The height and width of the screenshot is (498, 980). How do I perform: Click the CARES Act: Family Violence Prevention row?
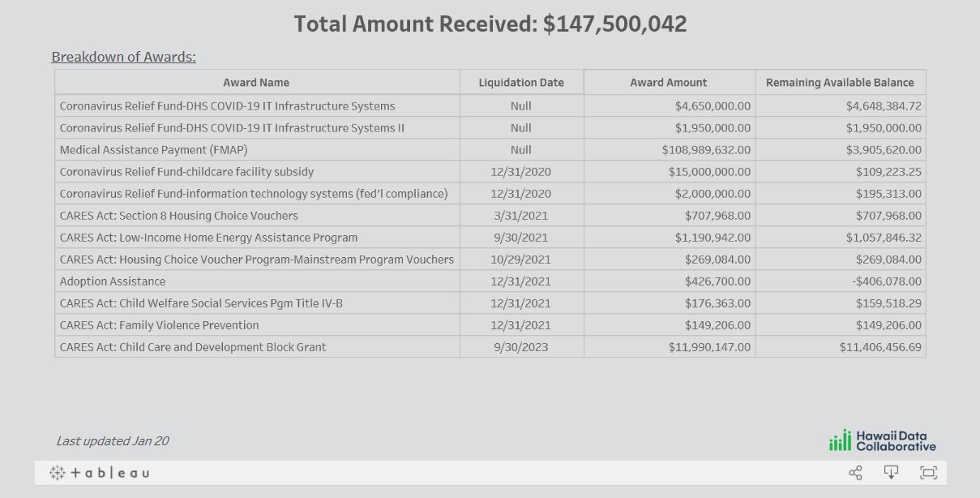click(490, 325)
